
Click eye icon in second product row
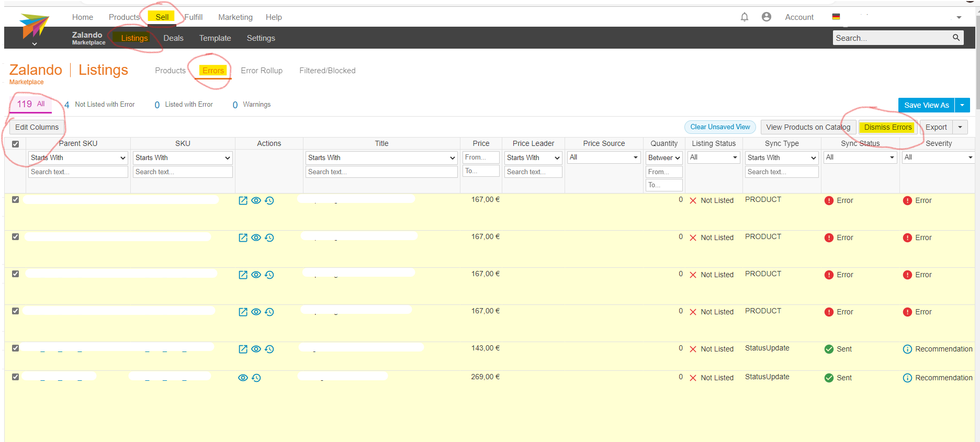click(x=256, y=237)
